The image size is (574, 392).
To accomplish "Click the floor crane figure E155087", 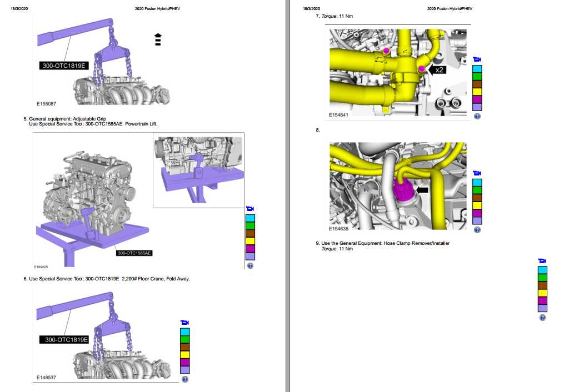I will point(103,62).
